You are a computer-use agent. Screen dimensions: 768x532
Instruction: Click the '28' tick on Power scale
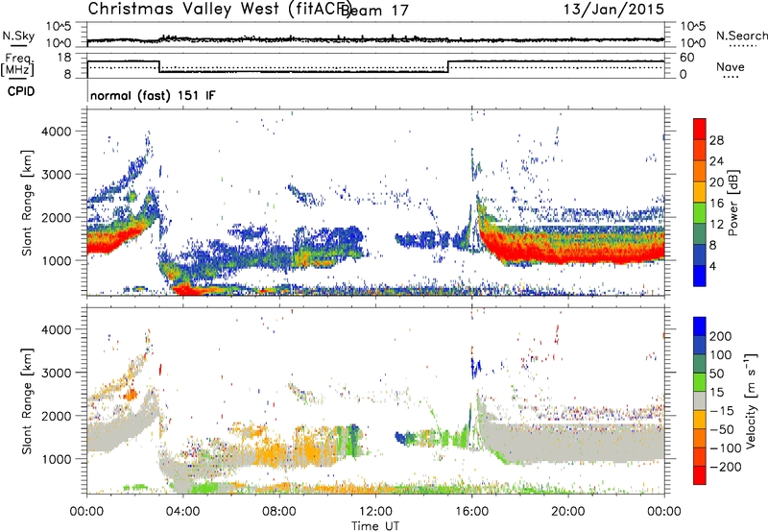716,140
